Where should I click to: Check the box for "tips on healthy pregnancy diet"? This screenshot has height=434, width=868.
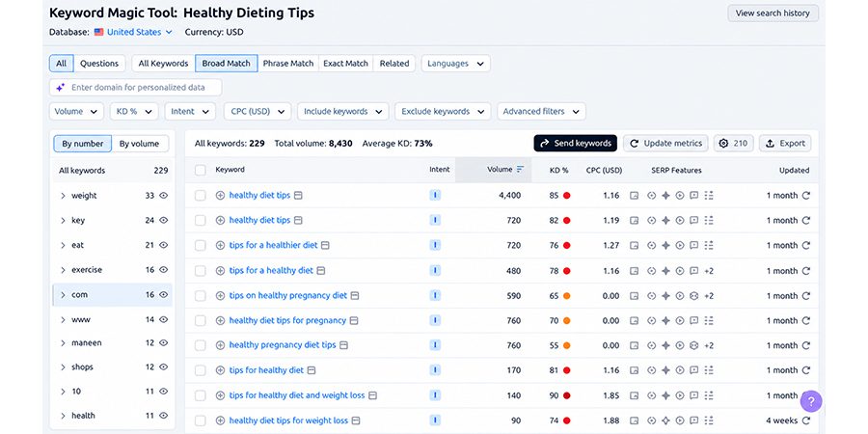pos(201,296)
